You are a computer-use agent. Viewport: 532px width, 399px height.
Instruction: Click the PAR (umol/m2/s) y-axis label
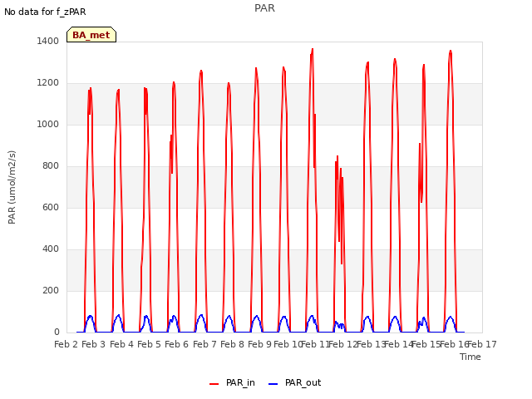click(12, 187)
